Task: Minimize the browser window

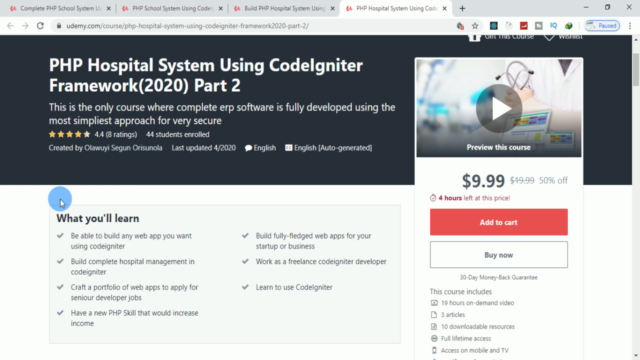Action: pos(586,7)
